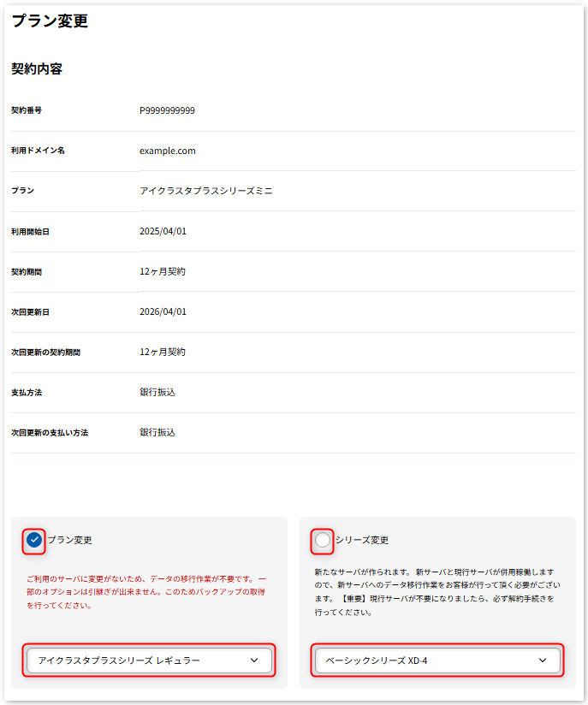588x705 pixels.
Task: Click the current plan アイクラスタプラスシリーズミニ
Action: tap(206, 191)
